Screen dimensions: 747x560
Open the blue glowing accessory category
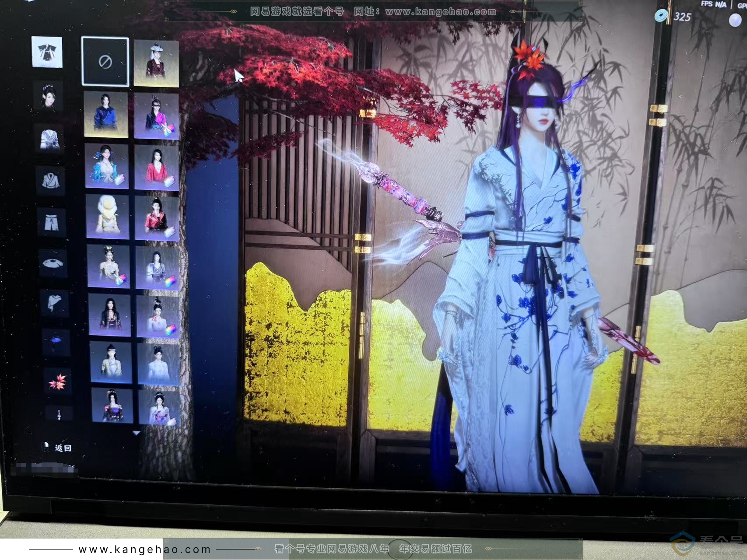click(56, 342)
